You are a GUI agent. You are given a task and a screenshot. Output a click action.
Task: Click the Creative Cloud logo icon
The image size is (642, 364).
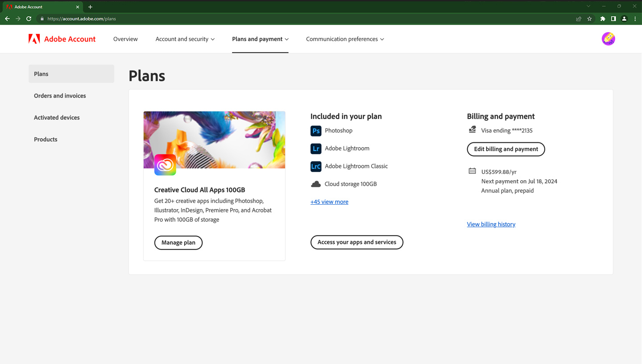[165, 165]
